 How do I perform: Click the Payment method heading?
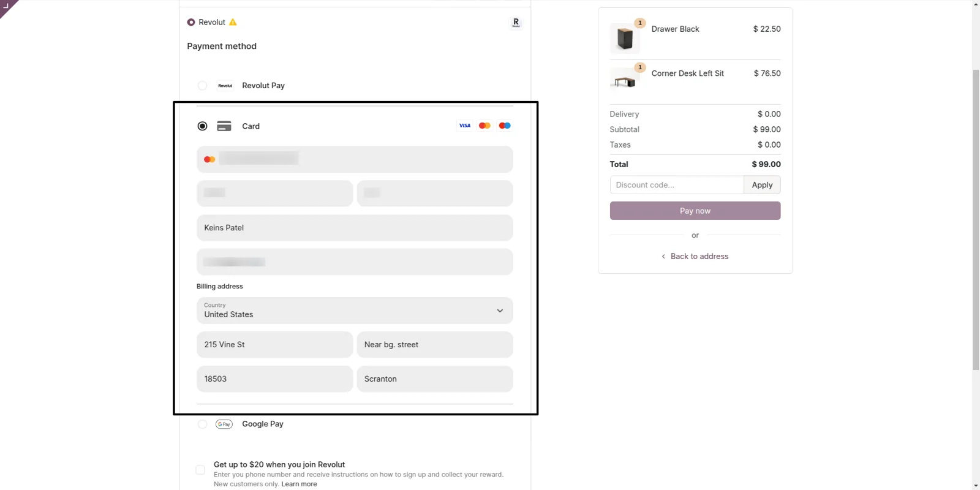coord(222,46)
